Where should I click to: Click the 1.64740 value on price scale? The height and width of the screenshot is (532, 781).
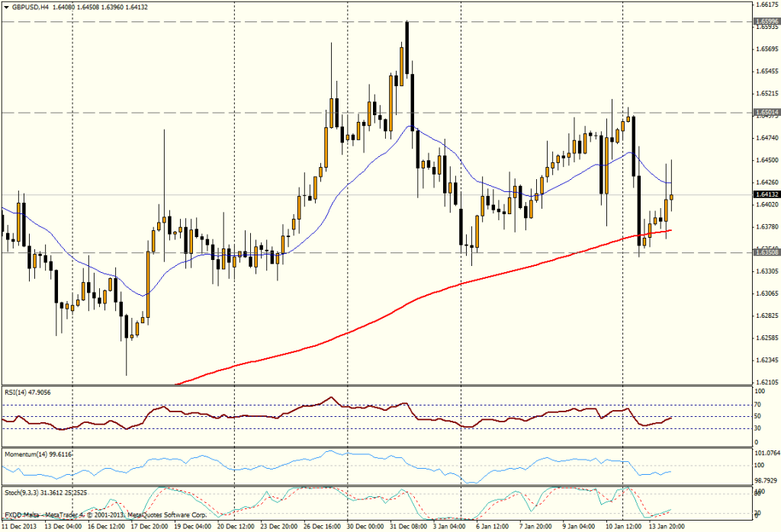point(766,138)
